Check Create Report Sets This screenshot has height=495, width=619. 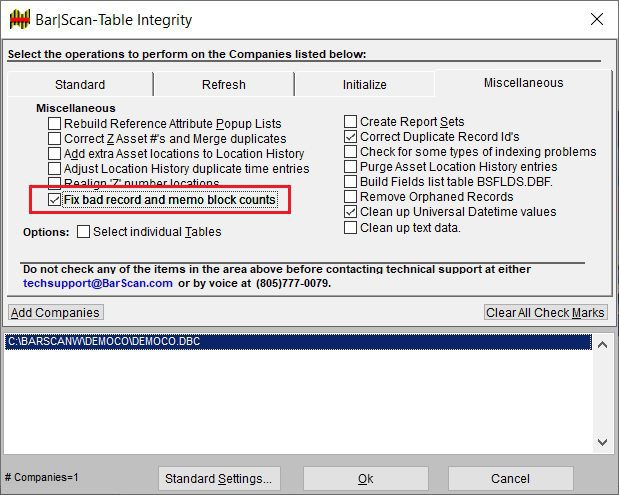coord(351,122)
